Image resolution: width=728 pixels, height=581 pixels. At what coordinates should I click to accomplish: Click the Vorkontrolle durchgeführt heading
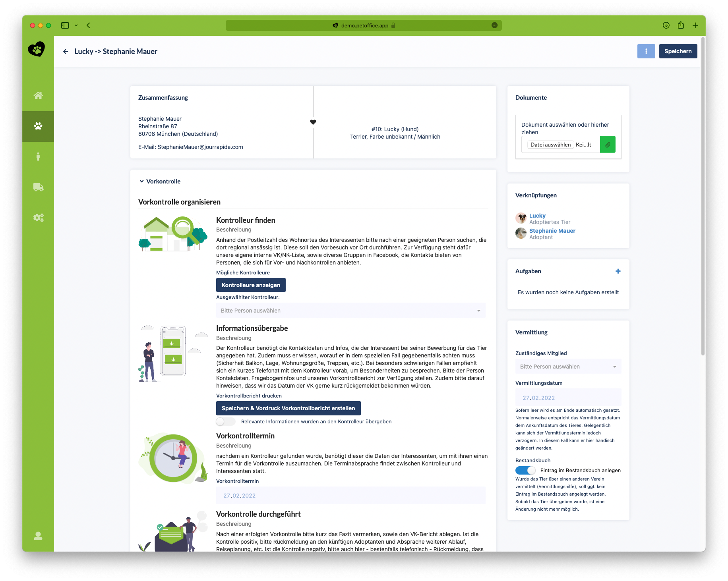(258, 514)
